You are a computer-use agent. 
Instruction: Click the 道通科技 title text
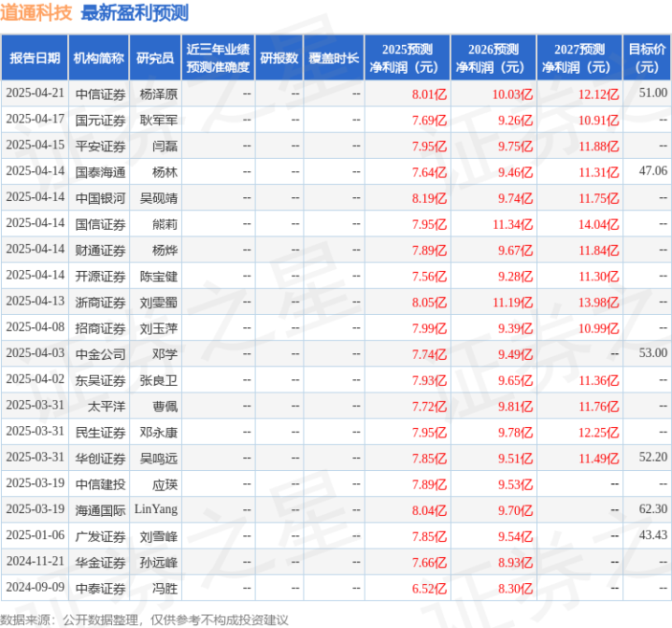pos(36,13)
